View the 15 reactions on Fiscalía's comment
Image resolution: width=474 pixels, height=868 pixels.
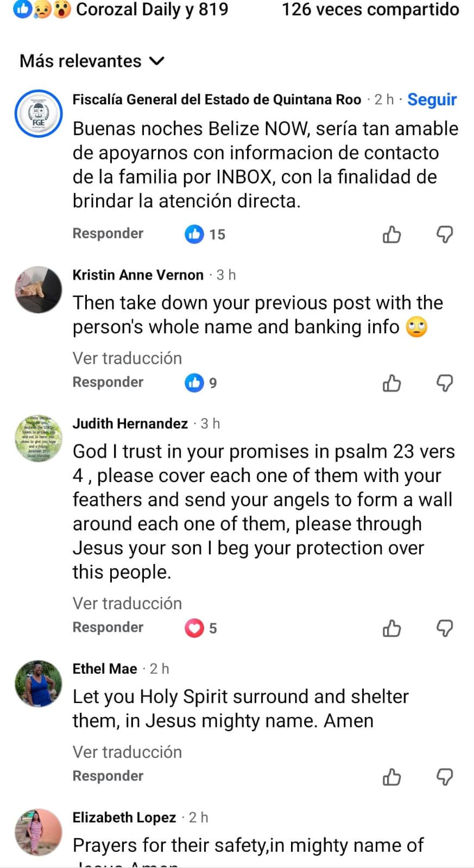click(x=205, y=235)
